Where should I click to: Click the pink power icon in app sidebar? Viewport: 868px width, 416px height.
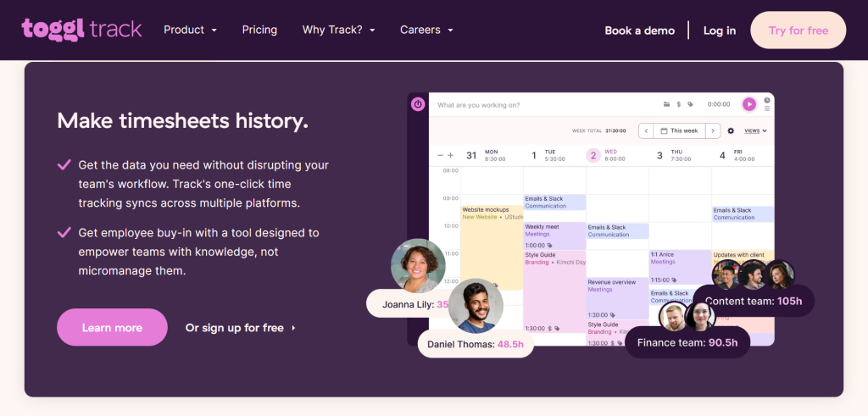418,104
